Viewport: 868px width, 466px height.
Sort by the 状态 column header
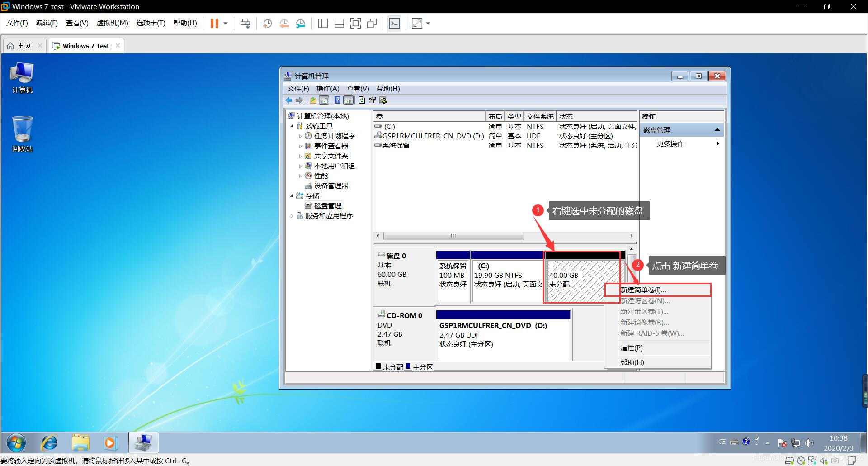(596, 116)
